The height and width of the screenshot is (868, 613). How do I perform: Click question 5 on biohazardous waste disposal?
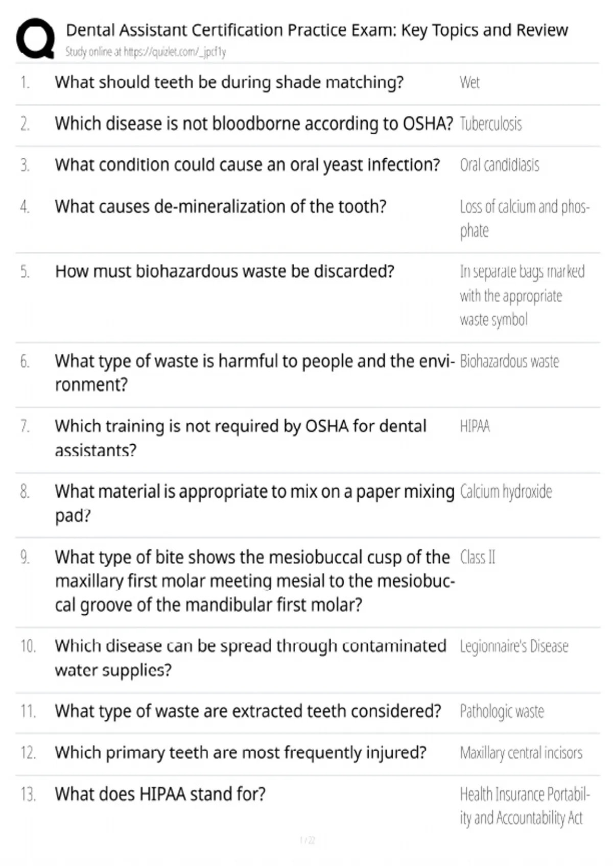[x=225, y=271]
